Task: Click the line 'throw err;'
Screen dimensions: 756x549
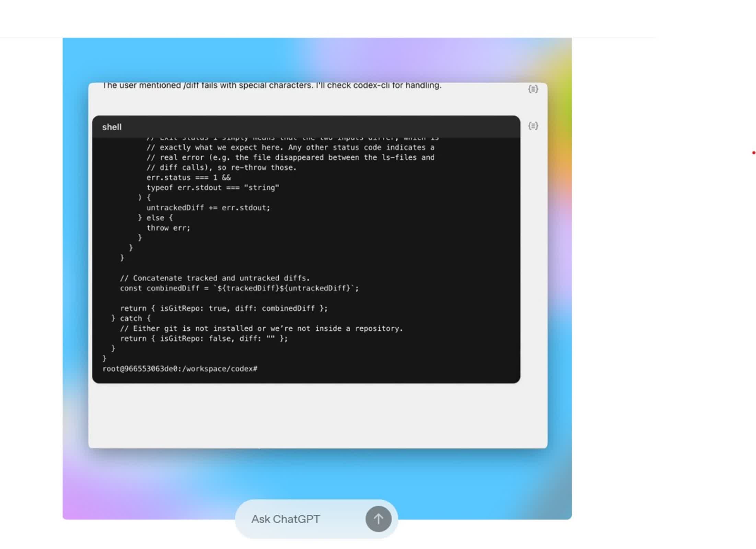Action: point(168,228)
